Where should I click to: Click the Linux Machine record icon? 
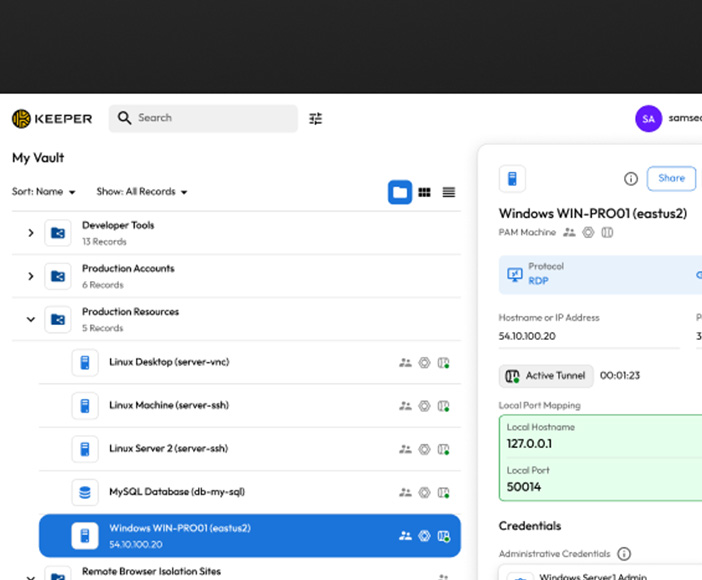point(85,406)
